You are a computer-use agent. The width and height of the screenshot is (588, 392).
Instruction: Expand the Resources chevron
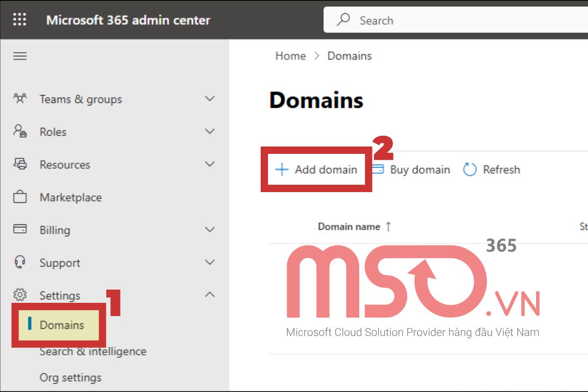[x=210, y=164]
